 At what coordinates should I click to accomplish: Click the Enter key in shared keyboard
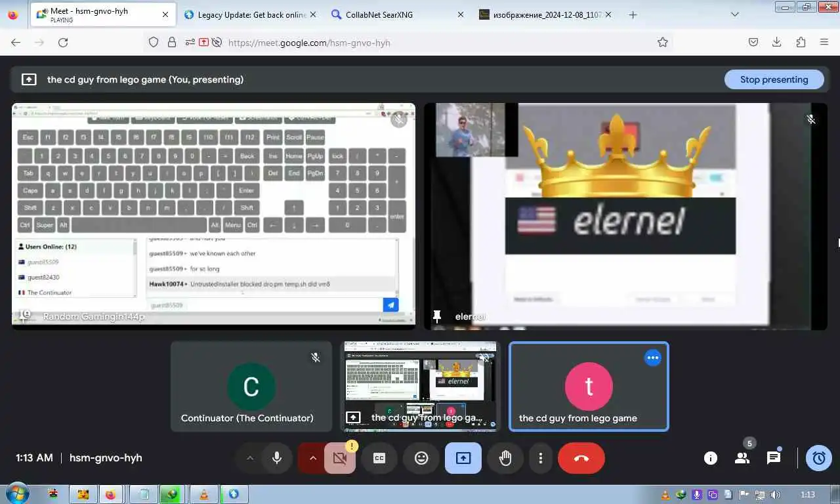[x=246, y=190]
